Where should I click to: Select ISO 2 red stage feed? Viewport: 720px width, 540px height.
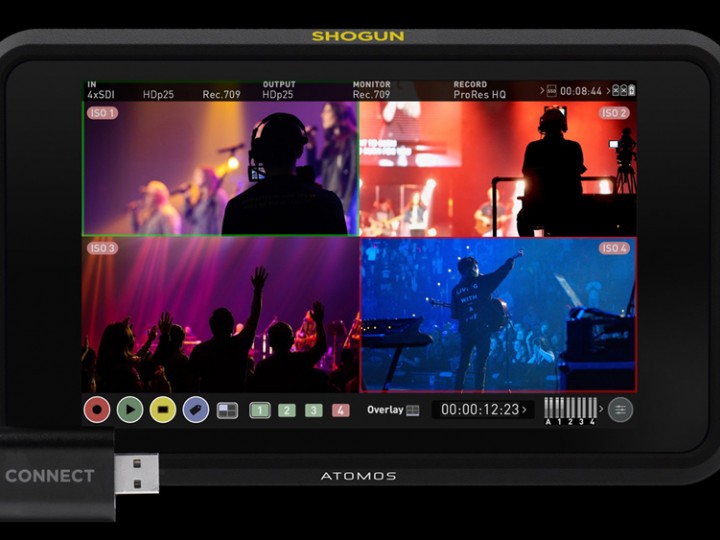[498, 169]
